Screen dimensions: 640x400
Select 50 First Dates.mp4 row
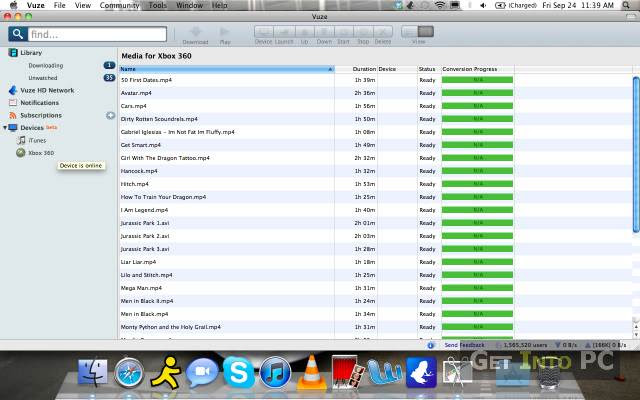coord(376,80)
